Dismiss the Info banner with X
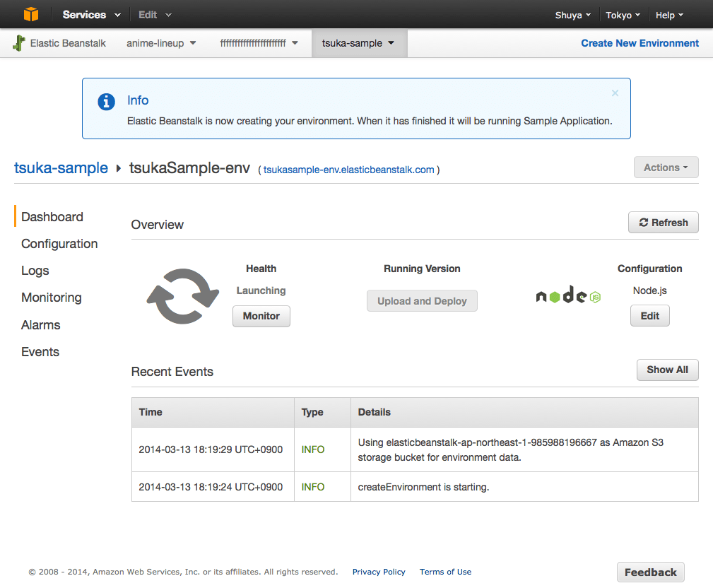Viewport: 713px width, 588px height. (x=615, y=93)
